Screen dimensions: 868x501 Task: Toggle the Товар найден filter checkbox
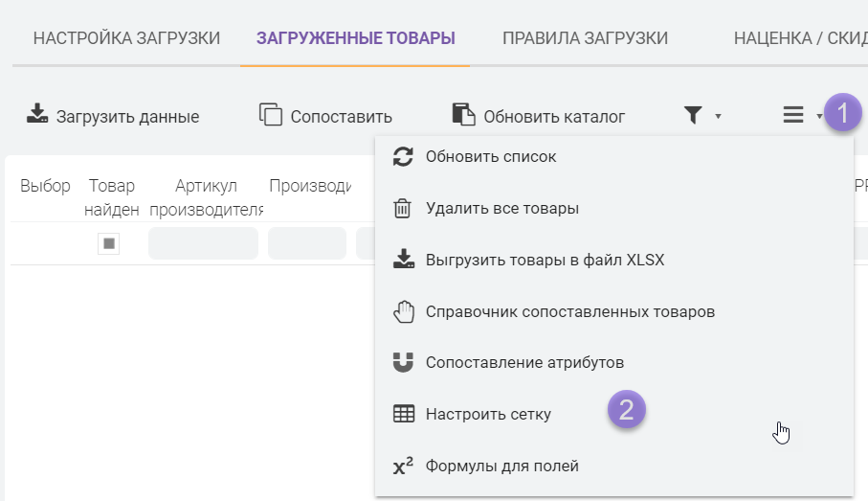[109, 244]
